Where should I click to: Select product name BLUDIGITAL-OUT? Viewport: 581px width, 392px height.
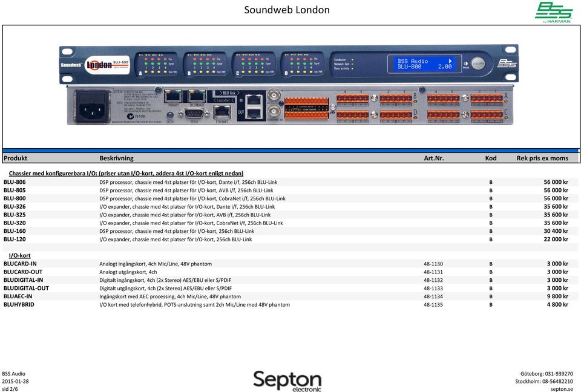[26, 289]
